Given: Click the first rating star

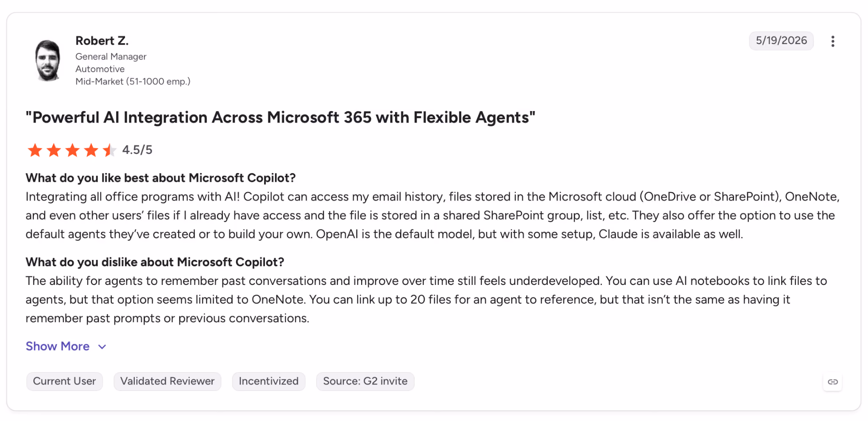Looking at the screenshot, I should coord(35,150).
